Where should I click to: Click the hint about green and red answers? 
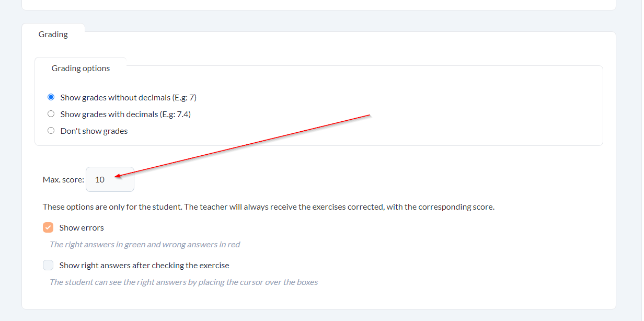coord(145,244)
